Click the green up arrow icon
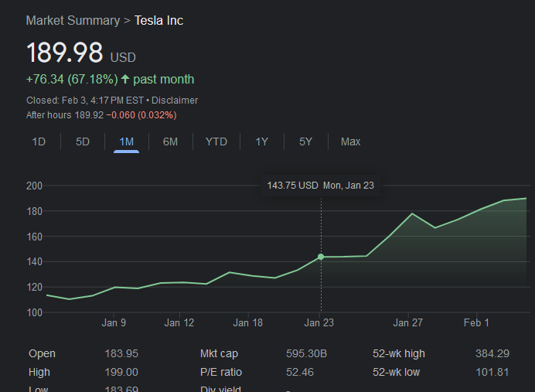The height and width of the screenshot is (392, 535). coord(125,79)
